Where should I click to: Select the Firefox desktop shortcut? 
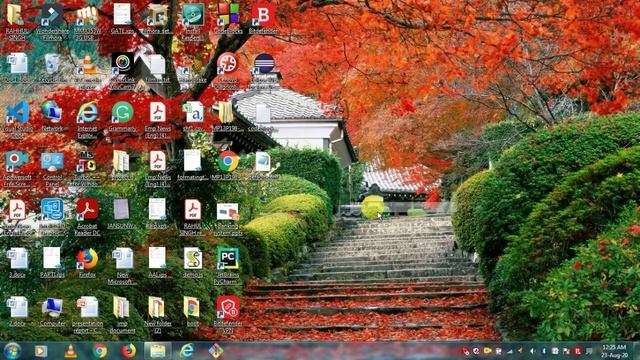tap(87, 262)
